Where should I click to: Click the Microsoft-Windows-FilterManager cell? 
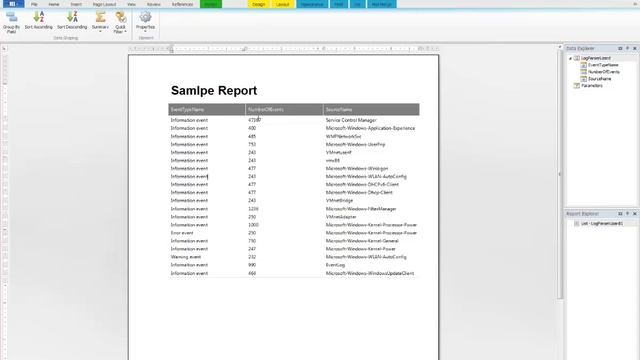[361, 209]
